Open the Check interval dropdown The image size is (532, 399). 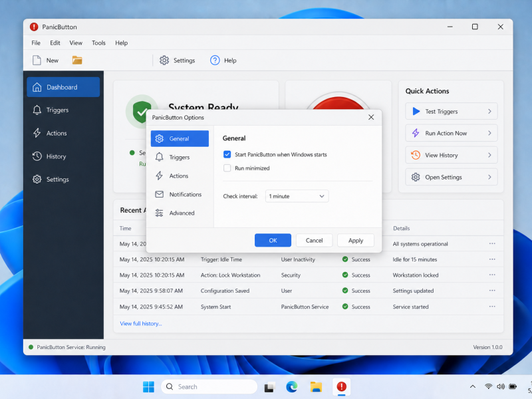coord(297,196)
